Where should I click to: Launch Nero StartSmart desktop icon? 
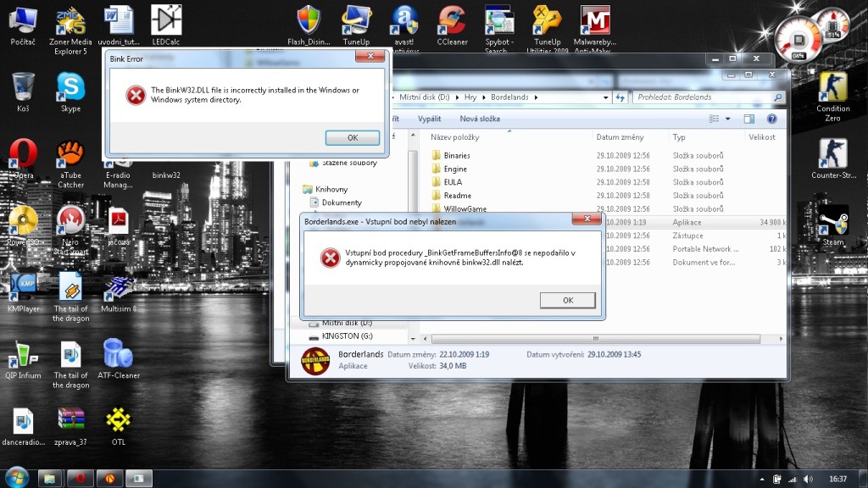[x=71, y=231]
